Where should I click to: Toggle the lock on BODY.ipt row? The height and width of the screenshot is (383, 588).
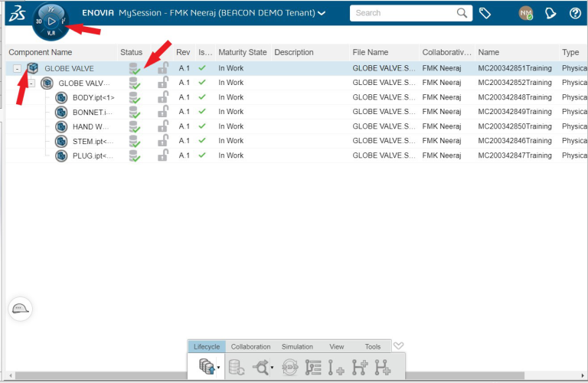[x=163, y=97]
